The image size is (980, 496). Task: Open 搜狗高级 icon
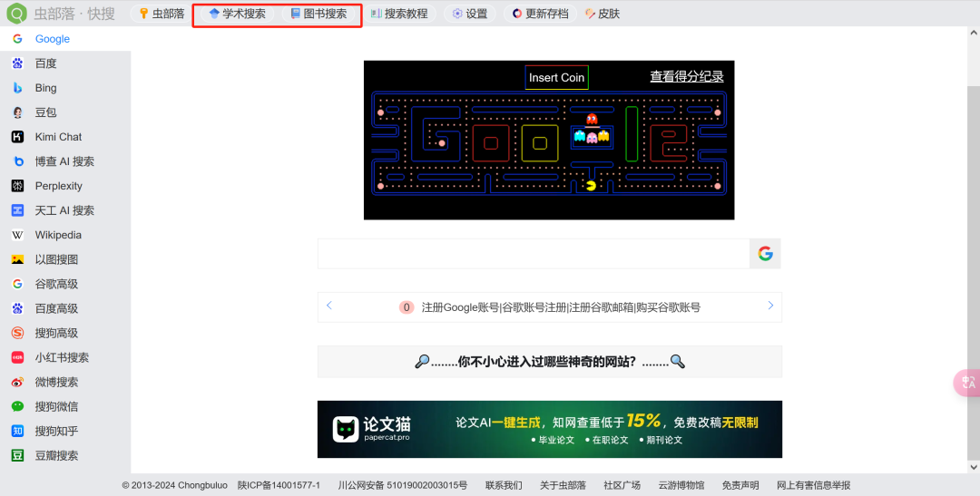pos(17,333)
